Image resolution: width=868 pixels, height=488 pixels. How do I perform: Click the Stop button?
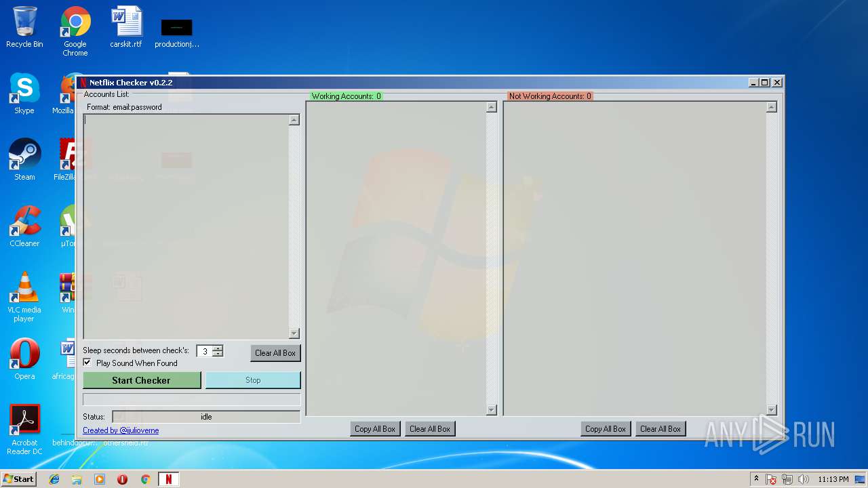253,380
